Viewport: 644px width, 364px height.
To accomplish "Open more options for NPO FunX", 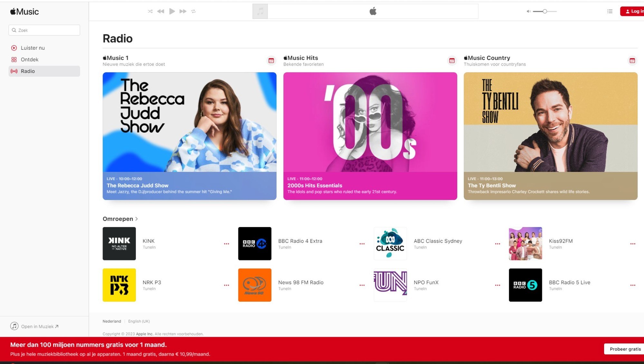I will 498,285.
